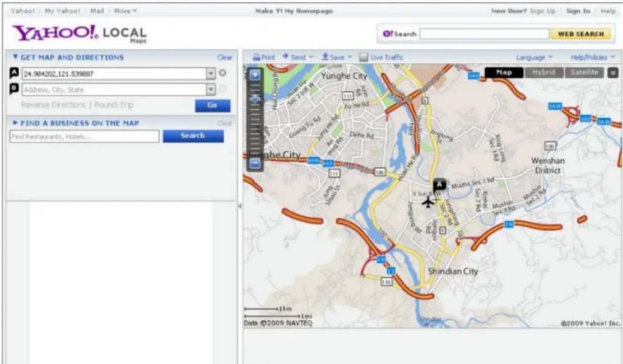
Task: Click the A marker pin on the map
Action: point(439,185)
